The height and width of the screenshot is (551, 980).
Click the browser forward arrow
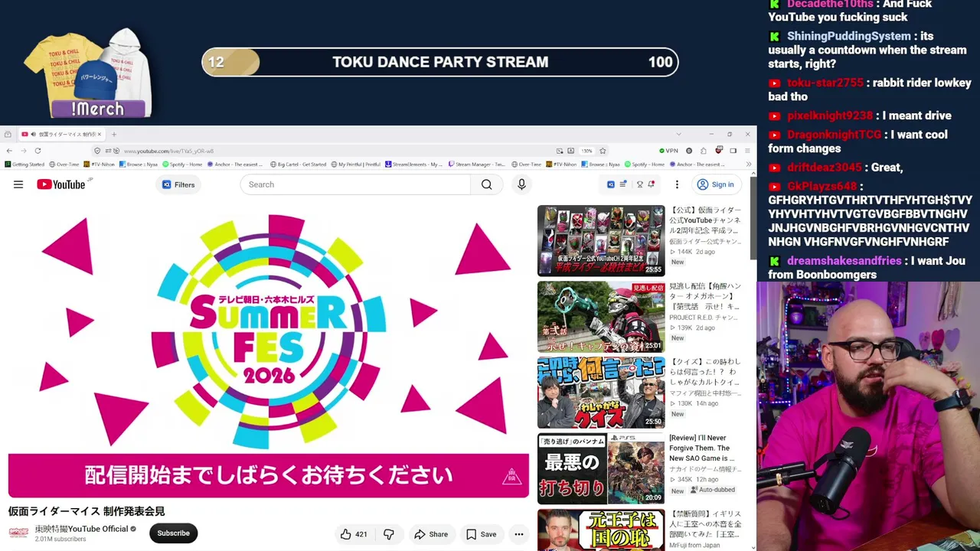coord(23,151)
